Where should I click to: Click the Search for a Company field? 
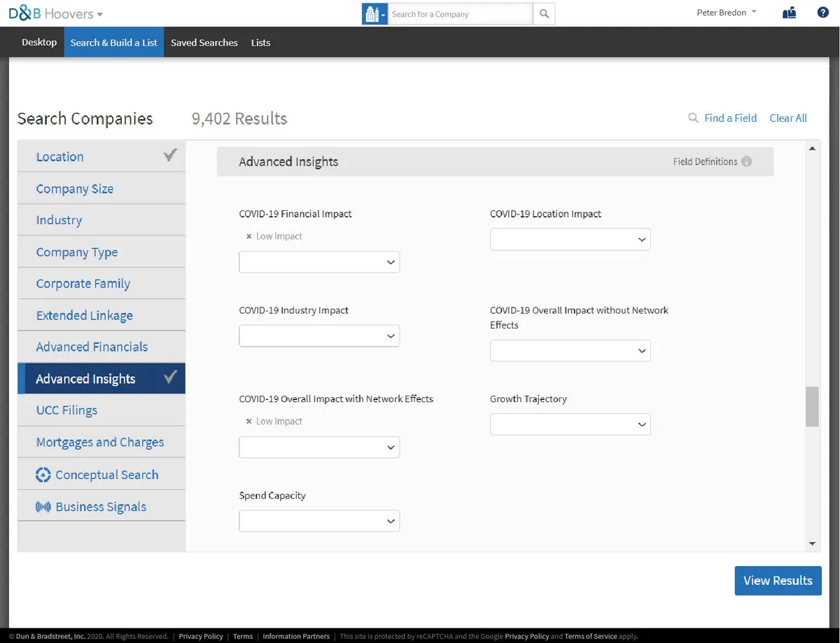pyautogui.click(x=460, y=14)
